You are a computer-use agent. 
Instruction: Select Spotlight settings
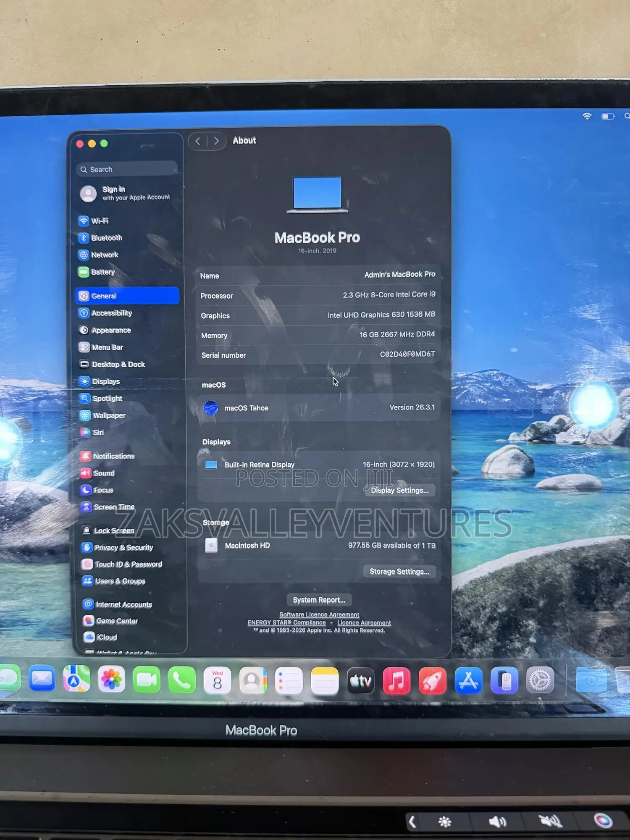click(x=101, y=398)
